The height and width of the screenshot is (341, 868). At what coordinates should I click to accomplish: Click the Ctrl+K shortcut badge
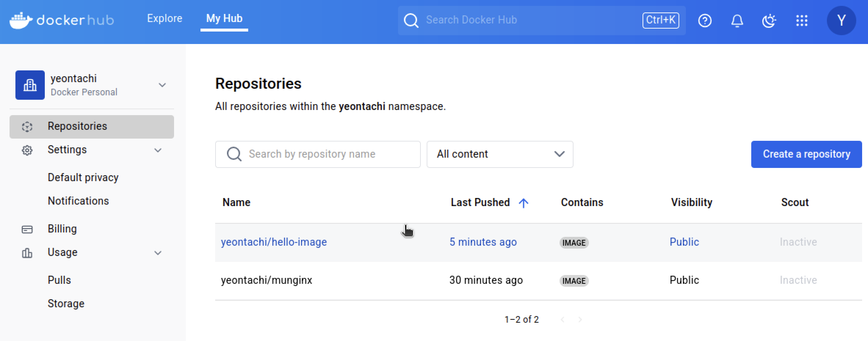click(x=661, y=20)
